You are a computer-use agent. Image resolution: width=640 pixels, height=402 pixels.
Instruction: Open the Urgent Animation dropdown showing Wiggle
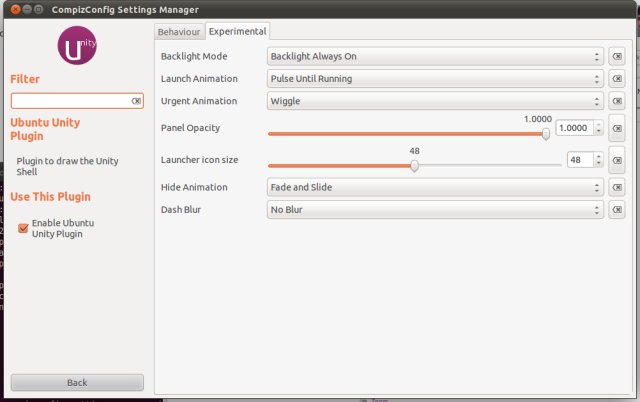[x=435, y=101]
